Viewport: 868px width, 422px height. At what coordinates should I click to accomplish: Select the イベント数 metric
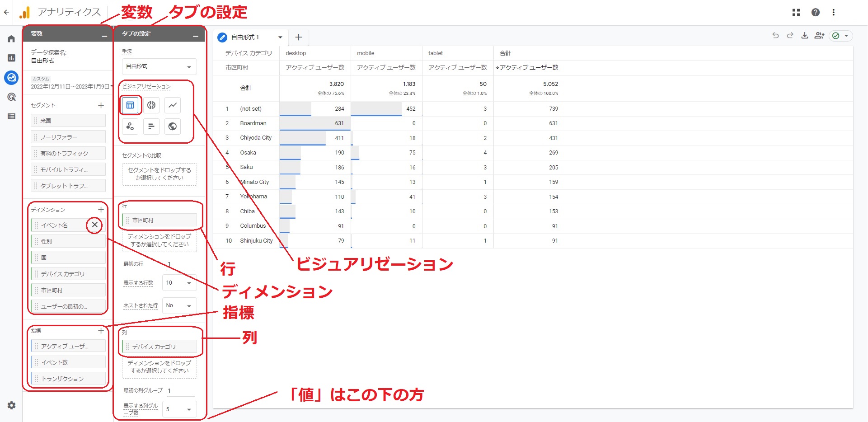[68, 362]
